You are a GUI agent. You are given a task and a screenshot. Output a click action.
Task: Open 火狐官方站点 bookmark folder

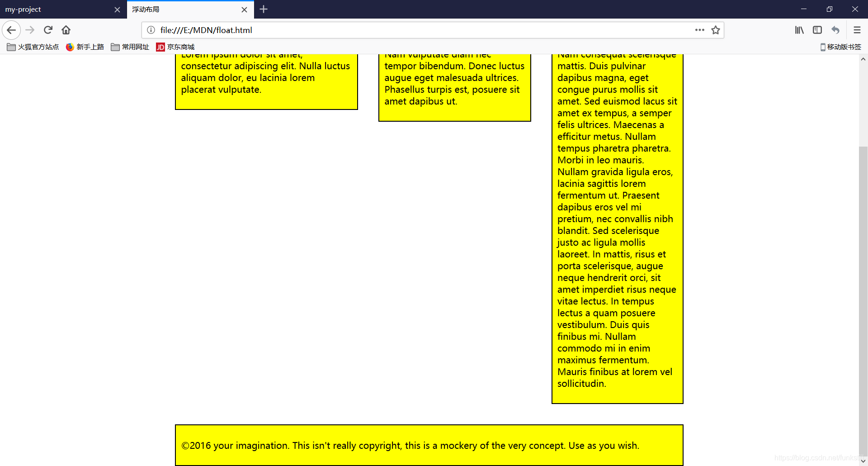pos(33,47)
